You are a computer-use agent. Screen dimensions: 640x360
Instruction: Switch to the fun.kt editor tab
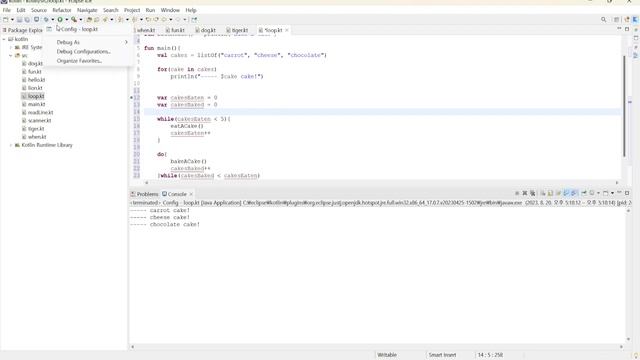176,30
